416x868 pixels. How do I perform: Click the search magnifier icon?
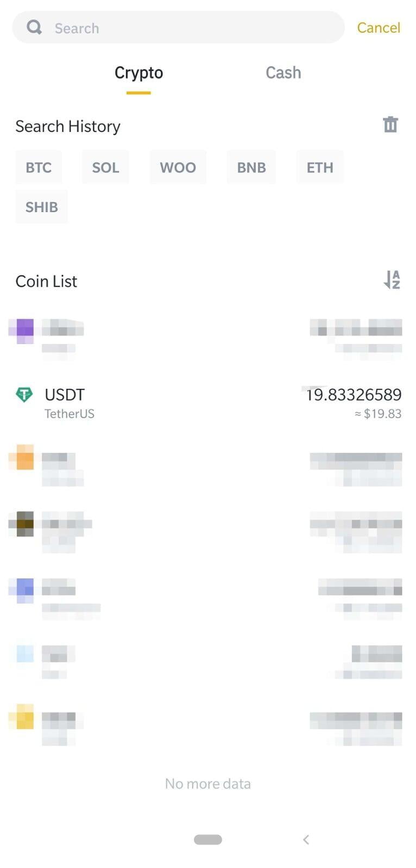tap(34, 27)
